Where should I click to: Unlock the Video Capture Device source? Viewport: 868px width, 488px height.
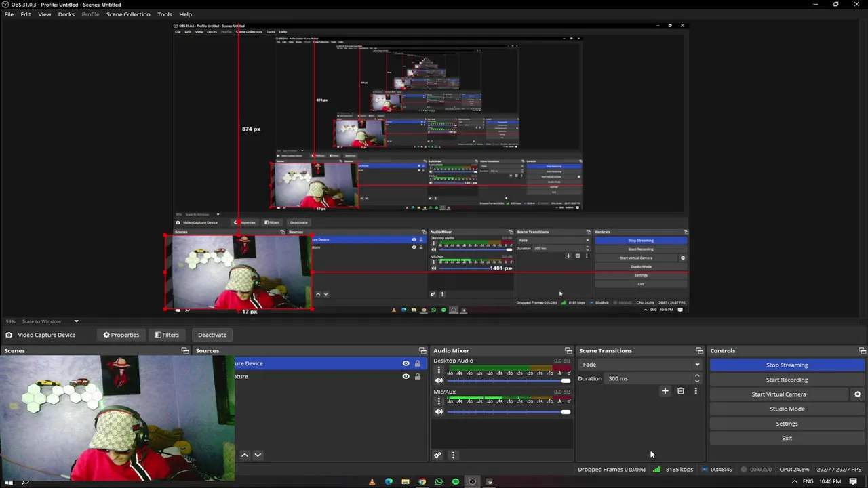(418, 363)
